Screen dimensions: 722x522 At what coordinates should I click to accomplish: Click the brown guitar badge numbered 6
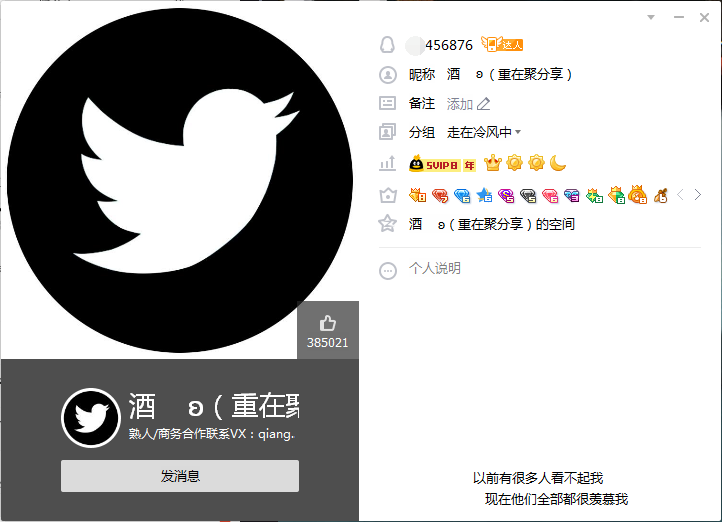pyautogui.click(x=661, y=196)
